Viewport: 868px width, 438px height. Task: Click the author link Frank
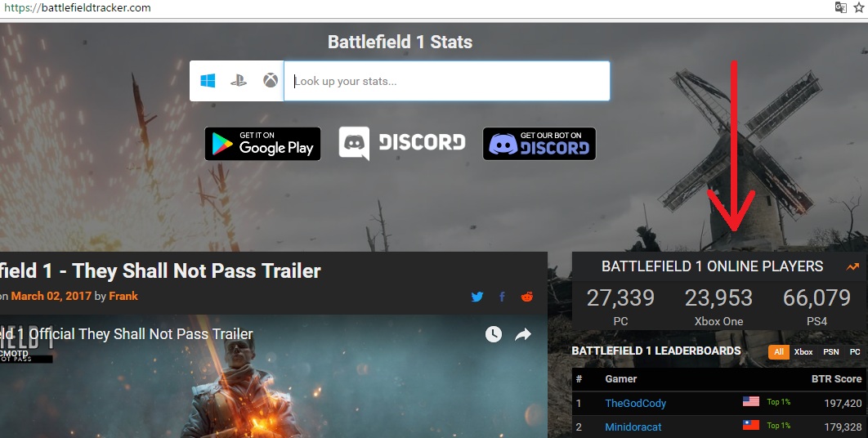pyautogui.click(x=123, y=296)
